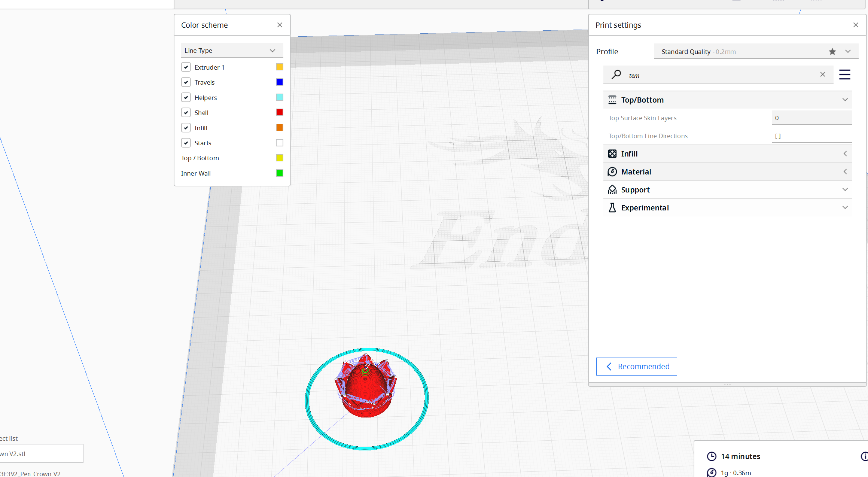Click the Top Surface Skin Layers field
This screenshot has height=477, width=868.
coord(811,118)
